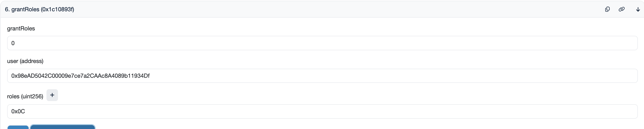
Task: Place cursor on the 0x0C roles value
Action: tap(18, 112)
